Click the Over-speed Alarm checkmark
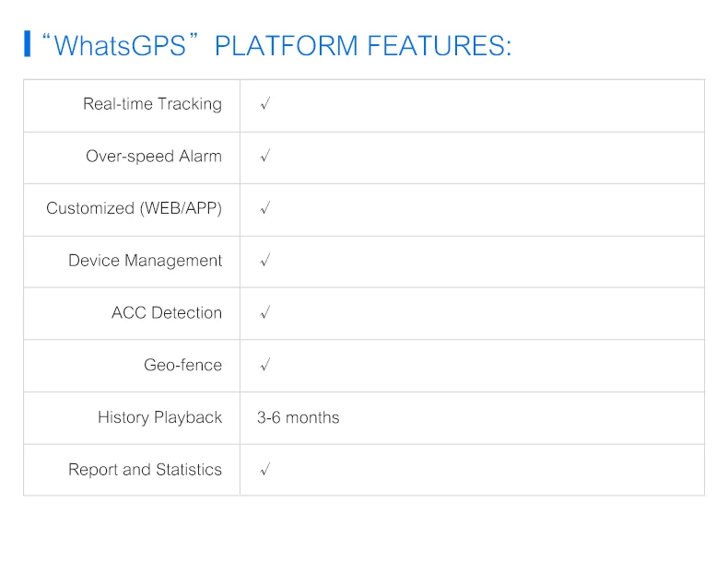The image size is (728, 561). point(264,157)
